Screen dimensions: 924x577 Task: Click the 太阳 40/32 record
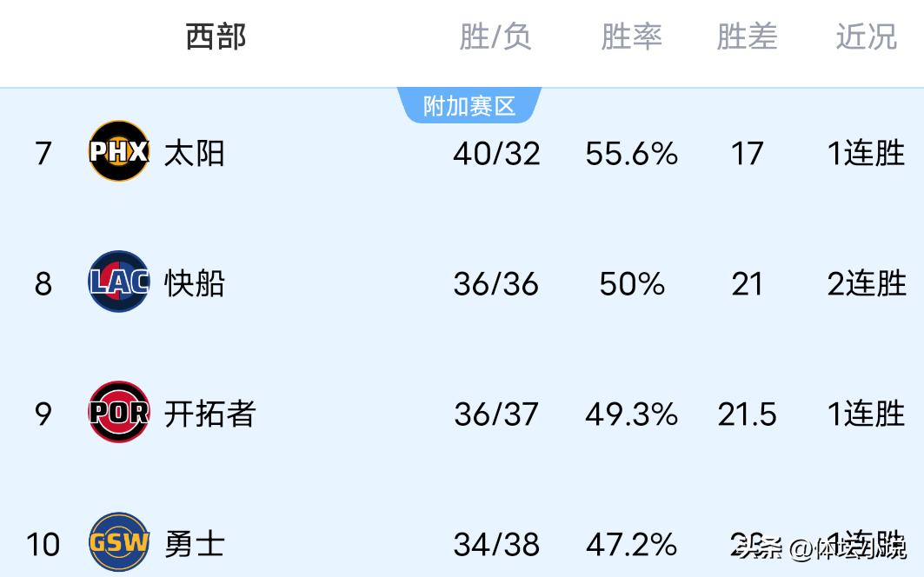point(496,154)
